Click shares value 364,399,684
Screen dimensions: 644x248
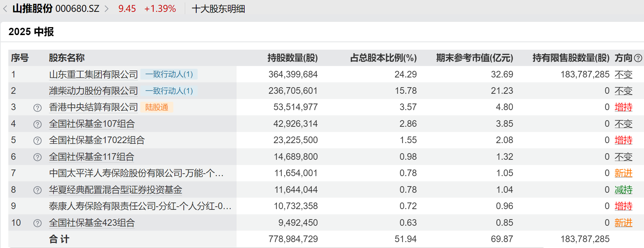pyautogui.click(x=293, y=74)
